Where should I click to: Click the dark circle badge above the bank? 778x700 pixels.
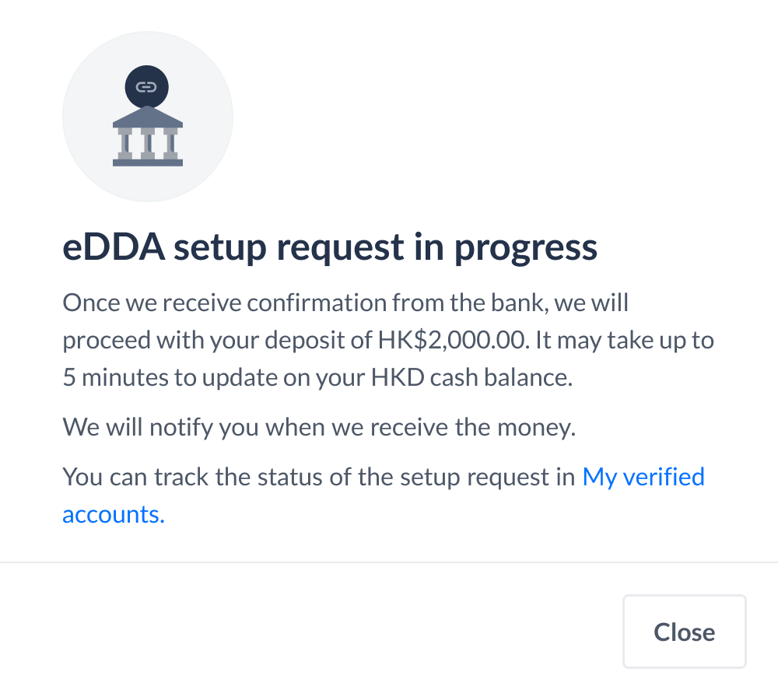pyautogui.click(x=146, y=87)
